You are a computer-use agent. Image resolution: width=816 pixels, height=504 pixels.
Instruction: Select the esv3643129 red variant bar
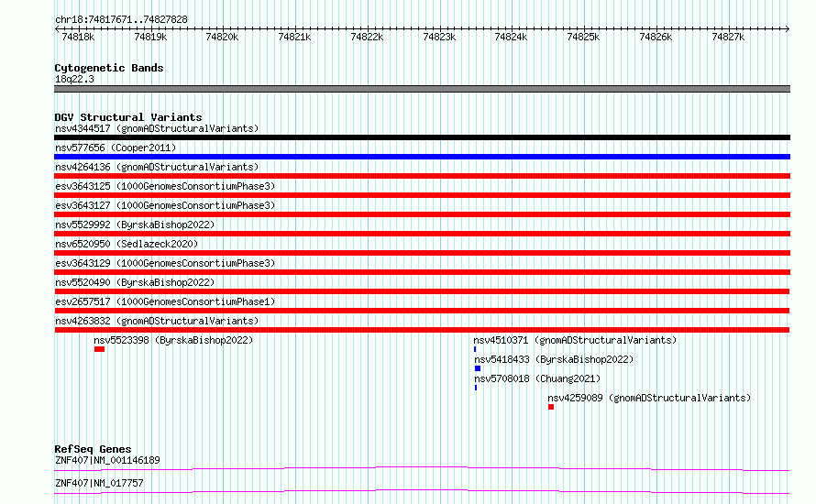422,272
